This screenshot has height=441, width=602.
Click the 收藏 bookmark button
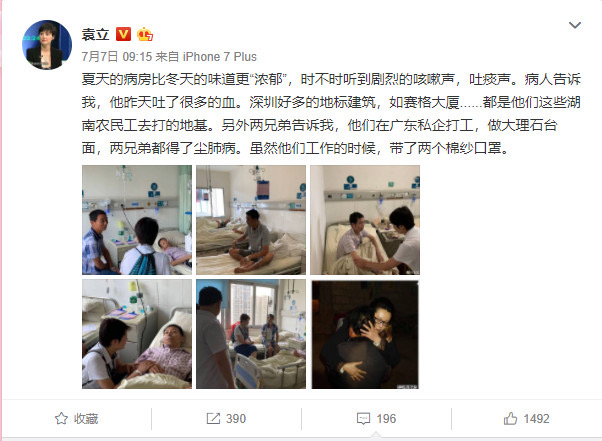click(x=76, y=418)
